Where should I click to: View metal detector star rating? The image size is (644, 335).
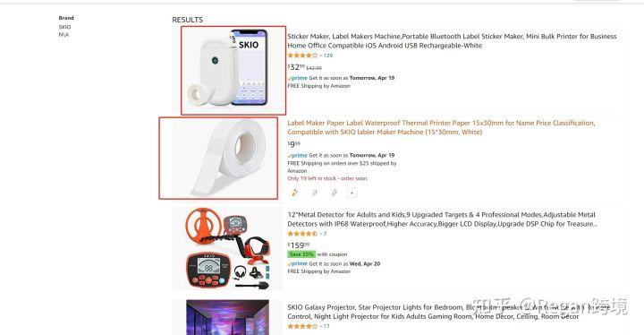coord(302,234)
